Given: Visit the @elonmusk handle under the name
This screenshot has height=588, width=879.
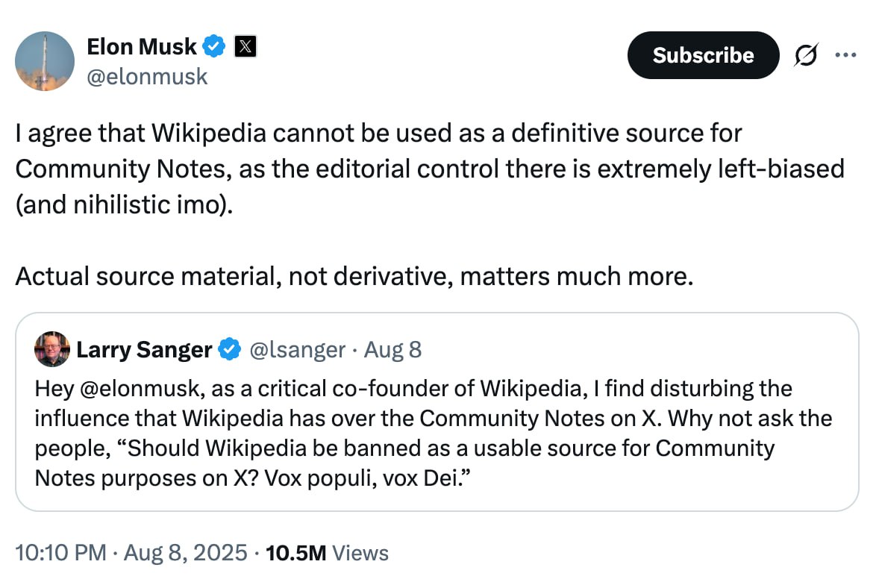Looking at the screenshot, I should coord(147,77).
